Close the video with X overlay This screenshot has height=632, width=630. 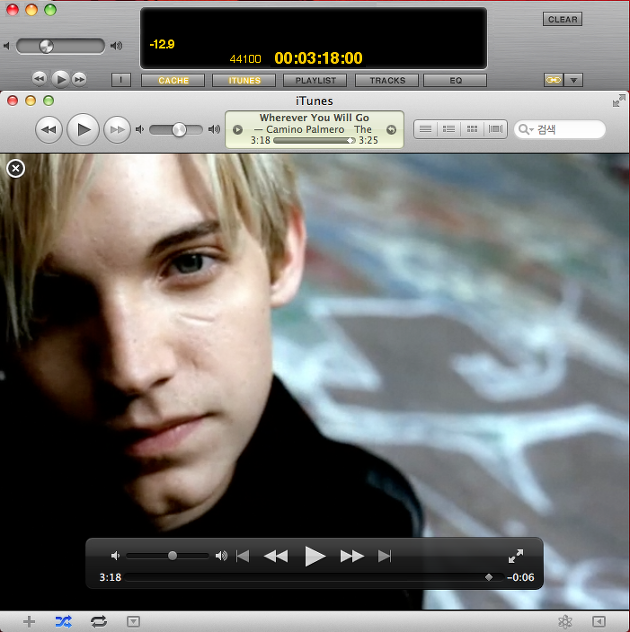pos(16,168)
